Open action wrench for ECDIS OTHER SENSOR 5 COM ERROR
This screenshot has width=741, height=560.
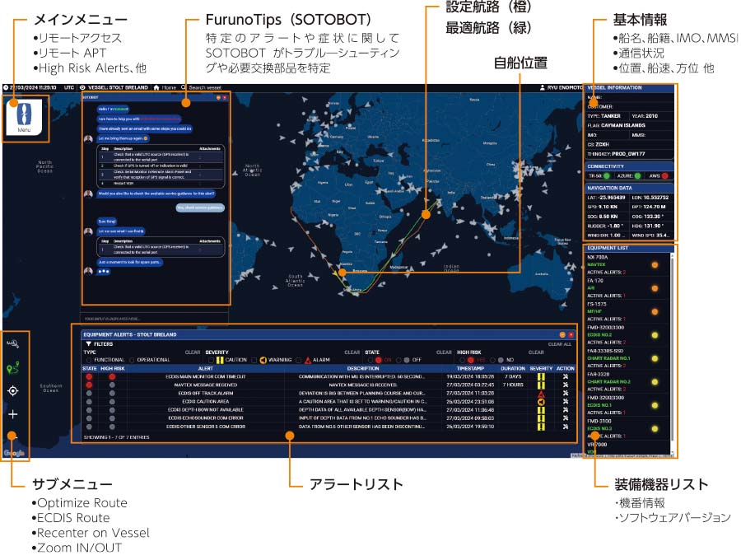point(565,427)
